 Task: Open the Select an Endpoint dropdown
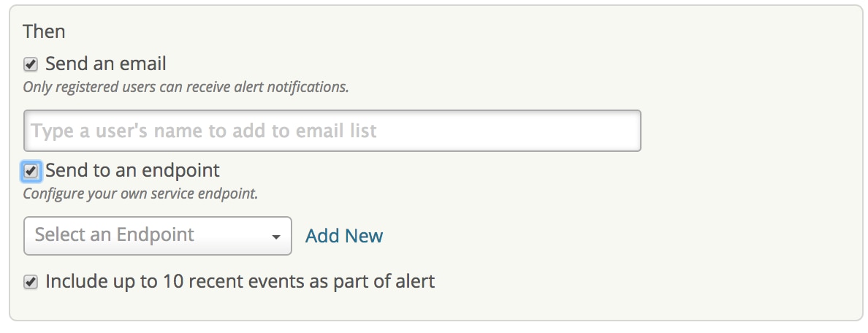[157, 236]
